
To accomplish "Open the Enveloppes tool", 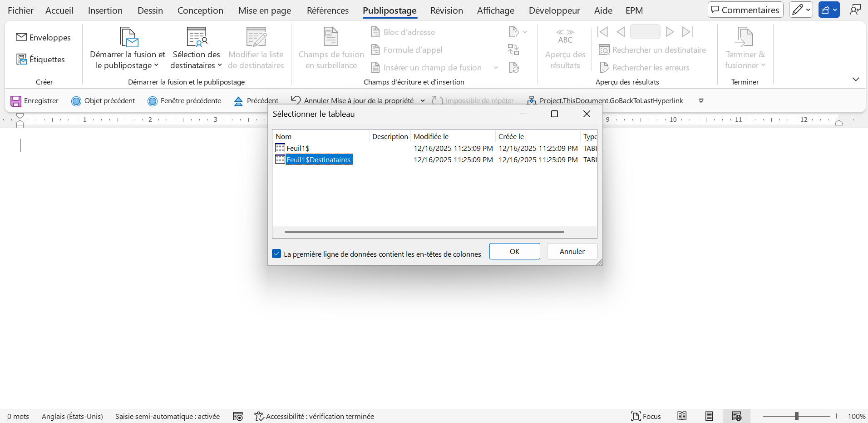I will (x=43, y=37).
